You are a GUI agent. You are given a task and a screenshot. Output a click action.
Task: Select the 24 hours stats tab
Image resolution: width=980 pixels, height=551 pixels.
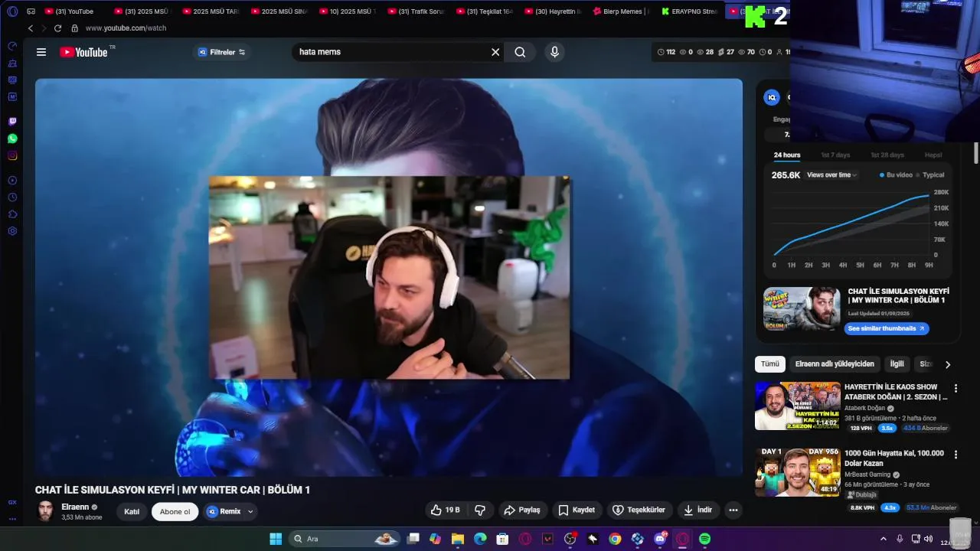pyautogui.click(x=787, y=155)
